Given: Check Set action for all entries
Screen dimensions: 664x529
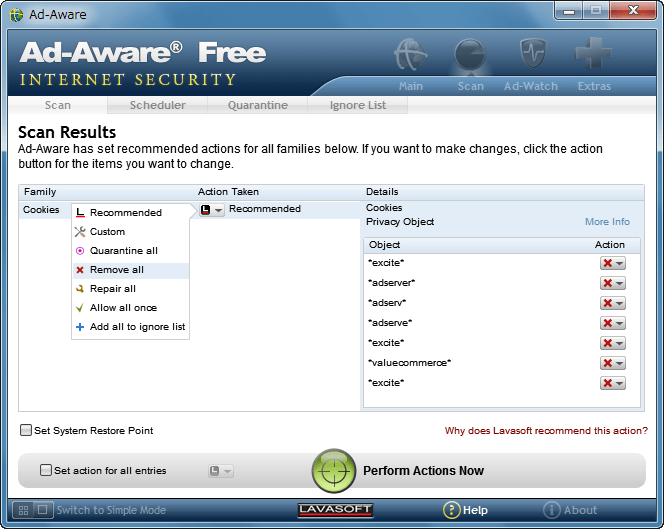Looking at the screenshot, I should (x=46, y=470).
